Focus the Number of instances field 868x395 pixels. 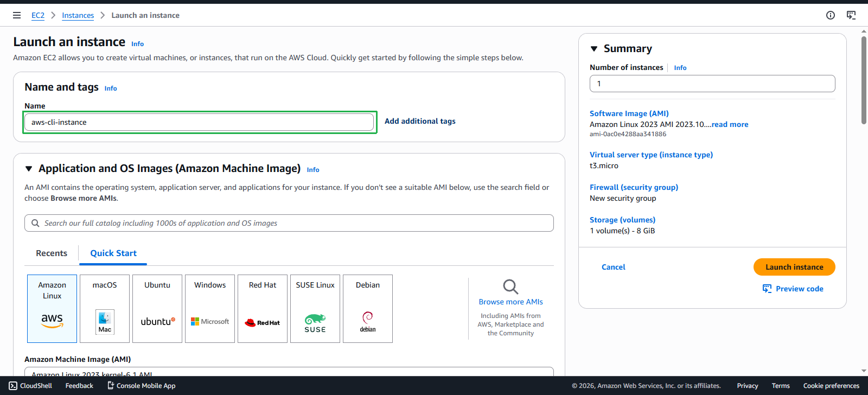[x=712, y=84]
